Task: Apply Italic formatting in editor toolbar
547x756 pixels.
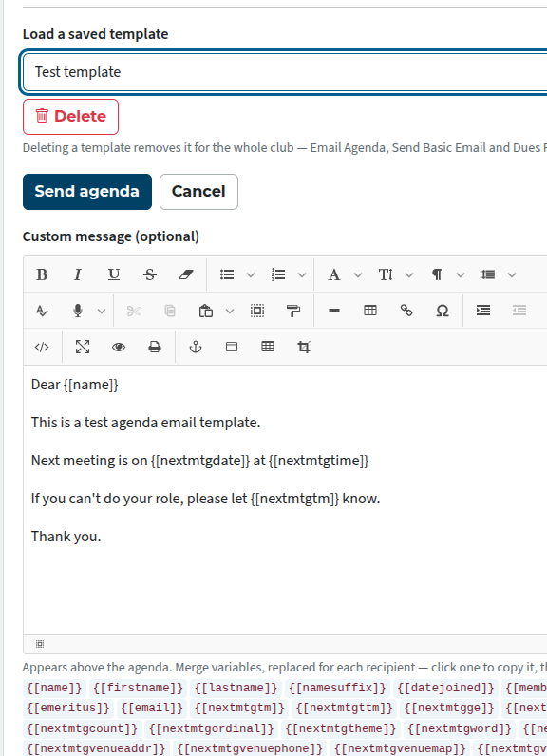Action: 78,274
